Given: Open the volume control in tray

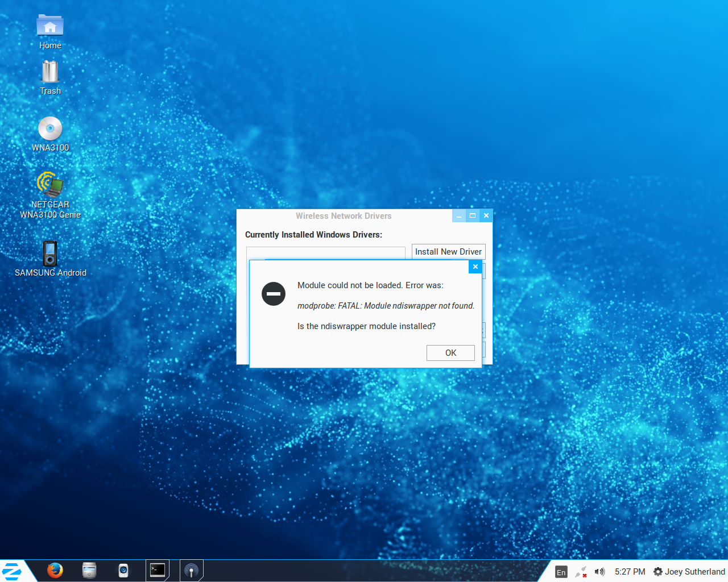Looking at the screenshot, I should point(599,572).
